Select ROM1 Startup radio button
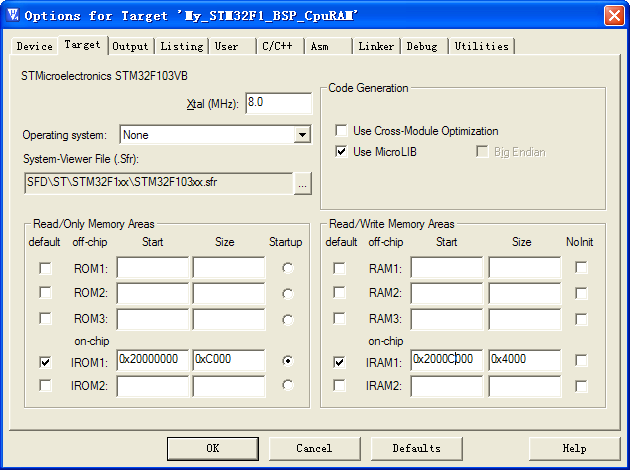 click(288, 268)
